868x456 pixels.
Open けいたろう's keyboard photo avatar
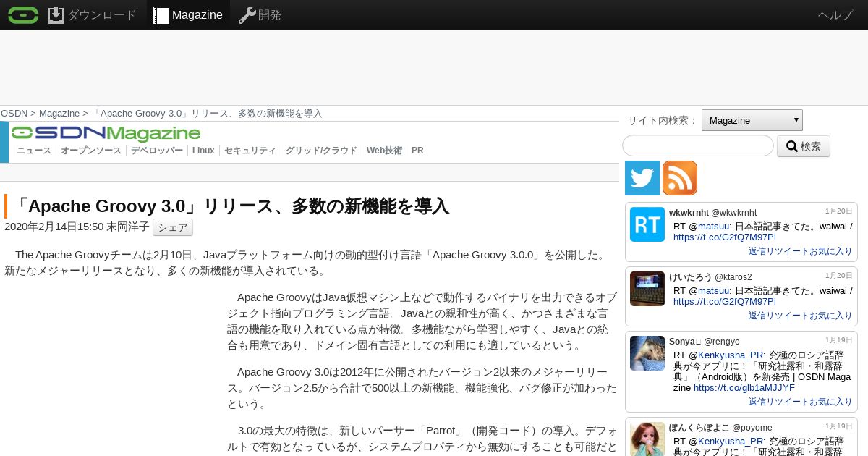647,289
